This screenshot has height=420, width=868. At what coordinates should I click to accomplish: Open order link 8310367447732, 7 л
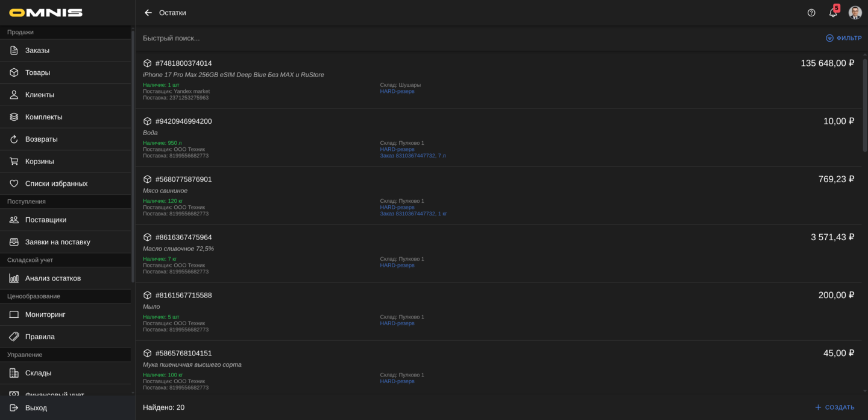click(x=413, y=156)
